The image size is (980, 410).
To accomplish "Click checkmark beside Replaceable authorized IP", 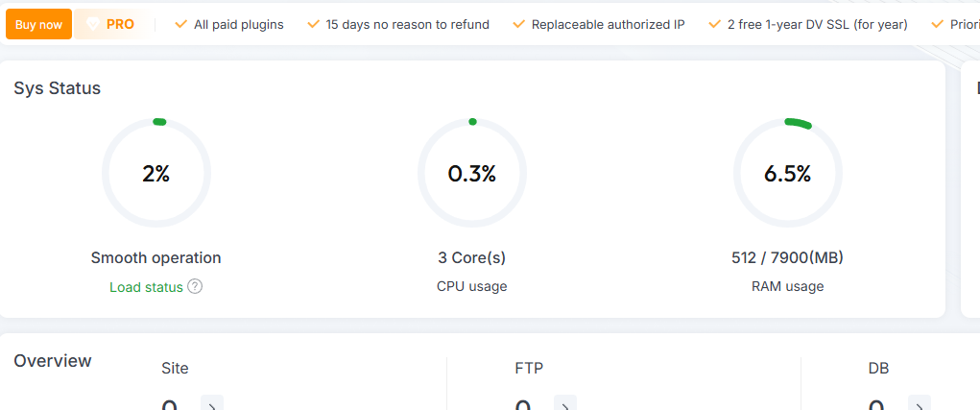I will (x=518, y=24).
